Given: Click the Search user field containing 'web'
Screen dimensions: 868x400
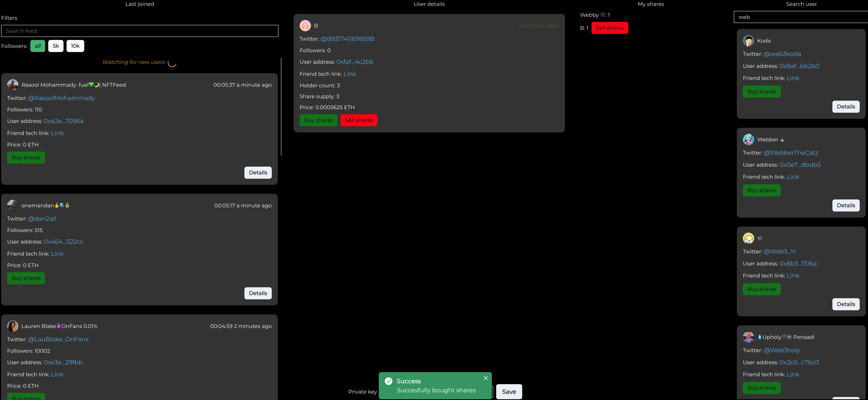Looking at the screenshot, I should pyautogui.click(x=801, y=17).
